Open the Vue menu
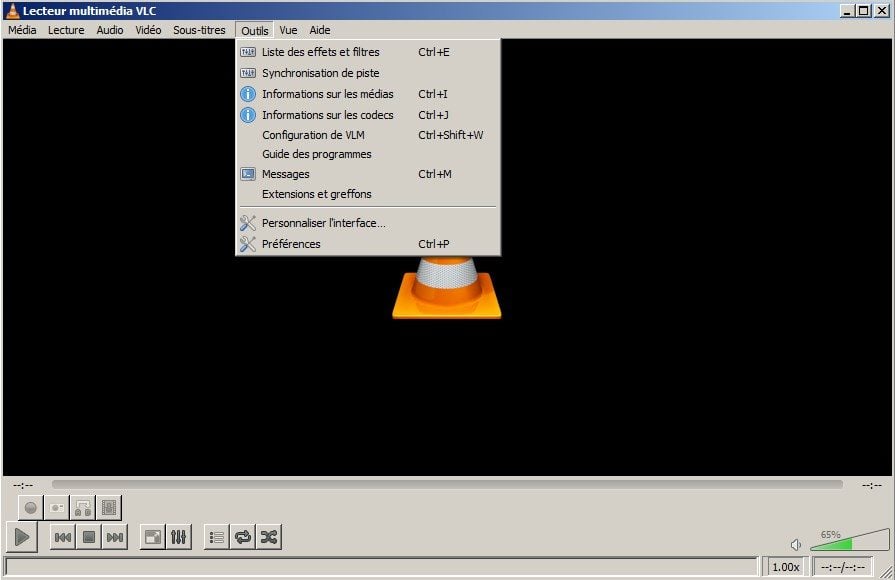 [288, 30]
